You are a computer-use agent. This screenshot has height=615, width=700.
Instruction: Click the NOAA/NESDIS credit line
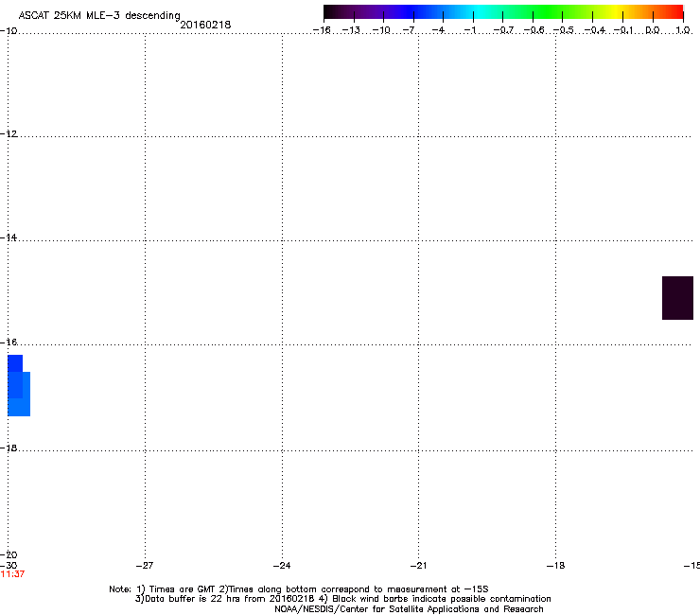coord(409,609)
